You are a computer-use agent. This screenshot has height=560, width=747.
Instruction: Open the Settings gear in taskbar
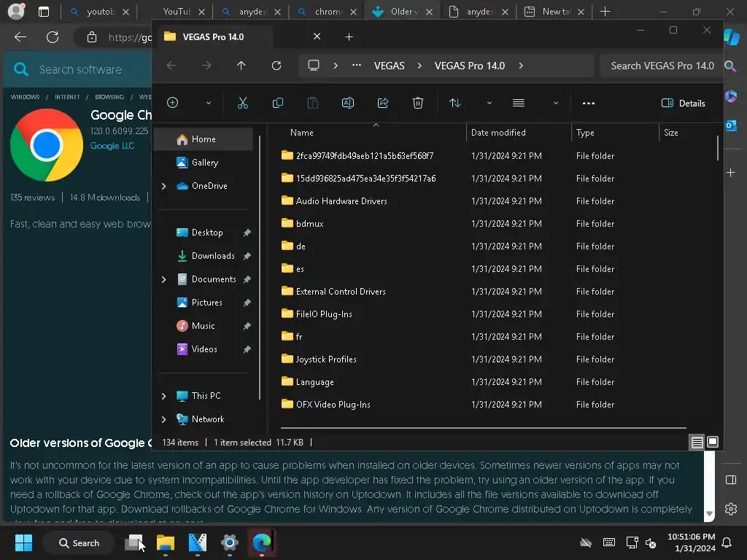230,542
